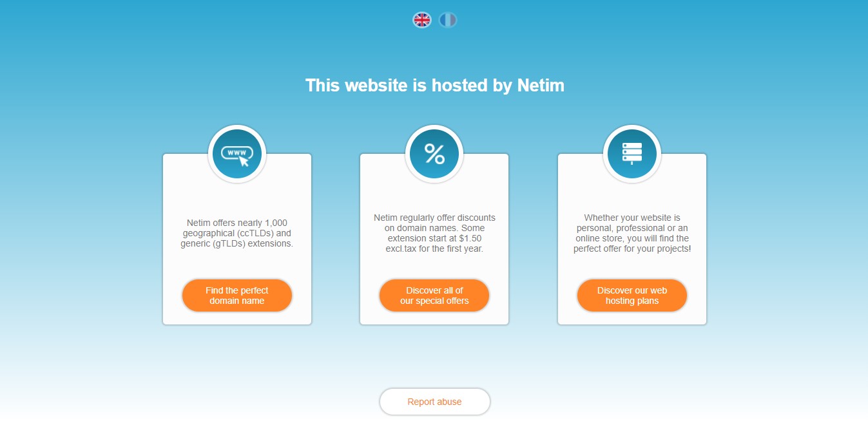Click the www domain cursor icon
The height and width of the screenshot is (421, 868).
[x=237, y=154]
